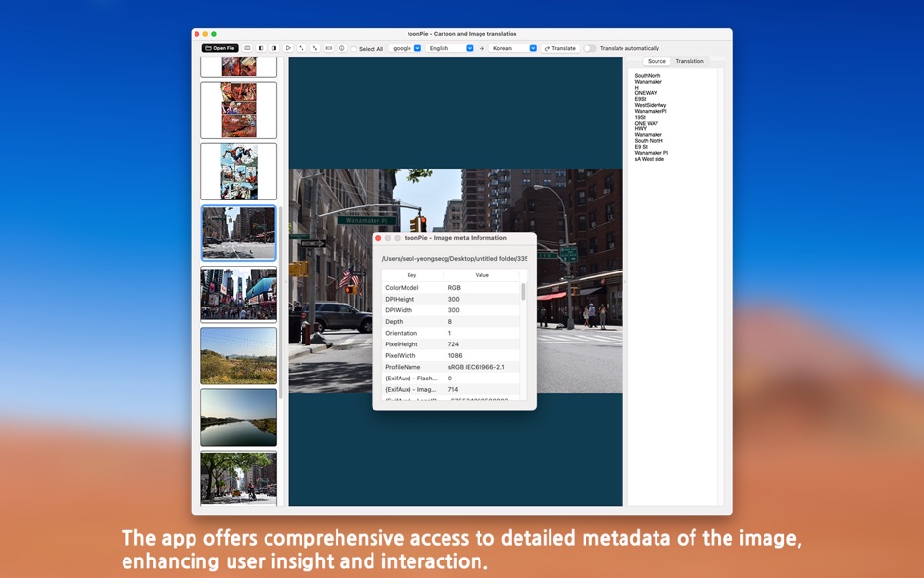Click the fit-width toolbar icon
Viewport: 924px width, 578px height.
[329, 48]
